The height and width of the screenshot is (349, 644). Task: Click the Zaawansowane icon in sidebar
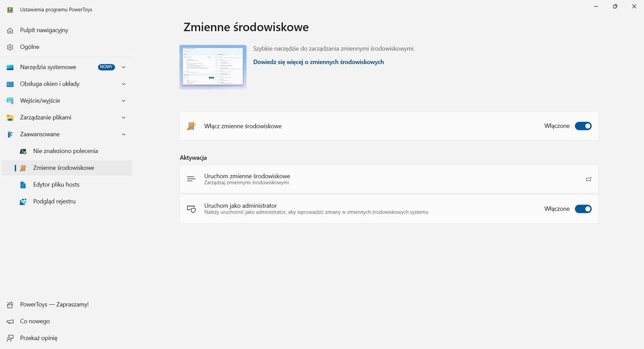(10, 134)
